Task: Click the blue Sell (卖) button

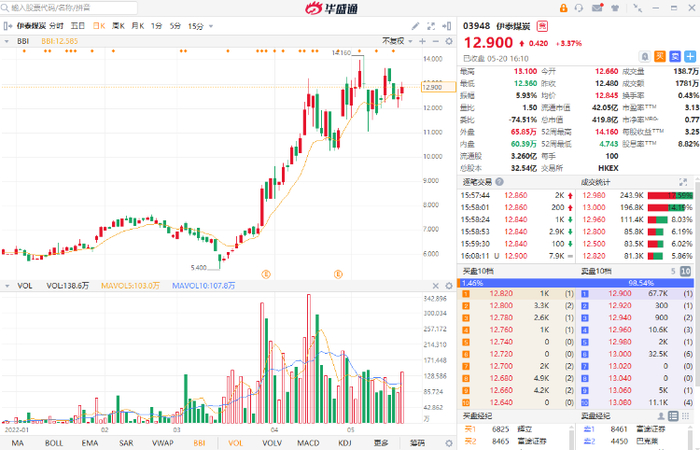Action: pos(675,56)
